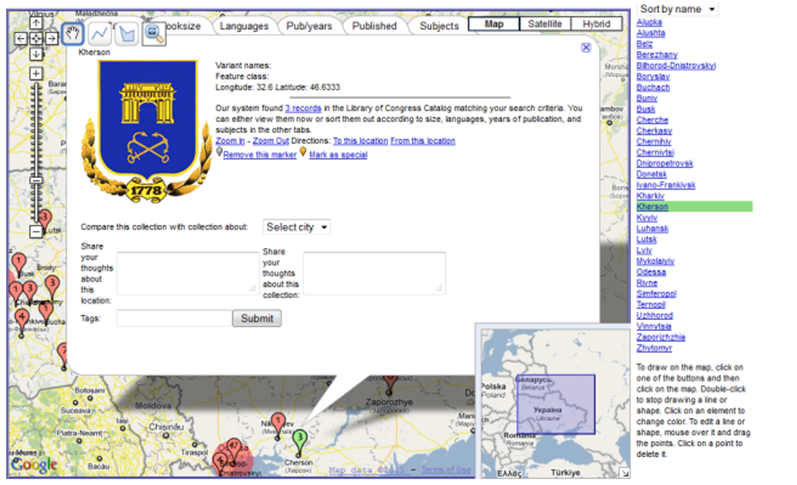Click the Tags input field
797x485 pixels.
point(174,318)
